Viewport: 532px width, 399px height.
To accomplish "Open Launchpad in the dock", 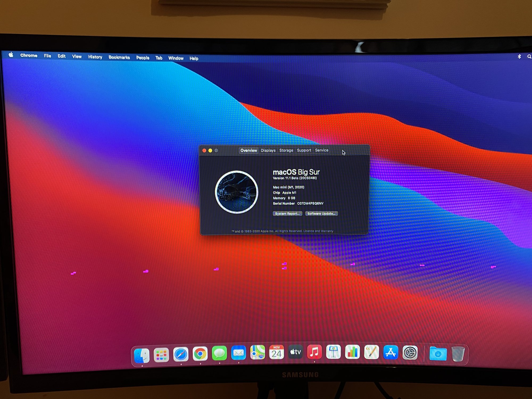I will click(161, 355).
